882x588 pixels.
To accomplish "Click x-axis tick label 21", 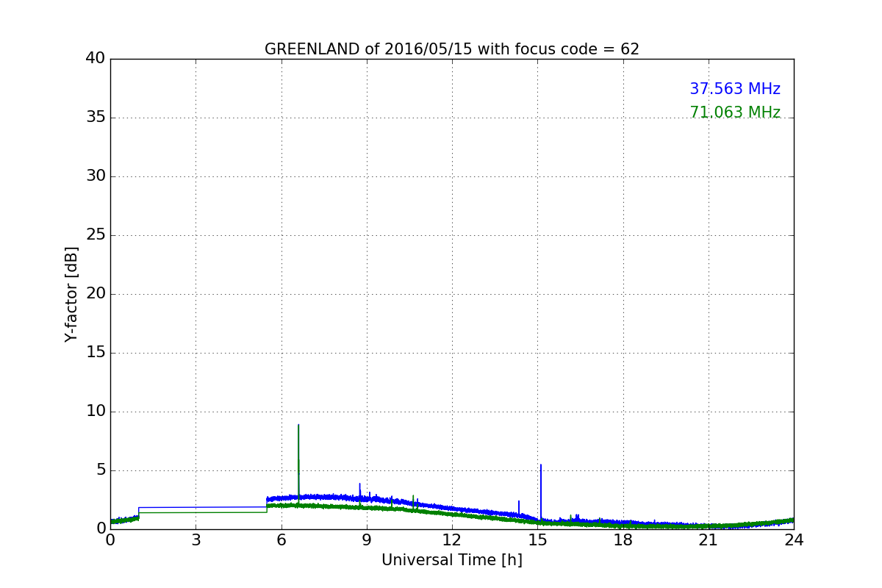I will 709,540.
